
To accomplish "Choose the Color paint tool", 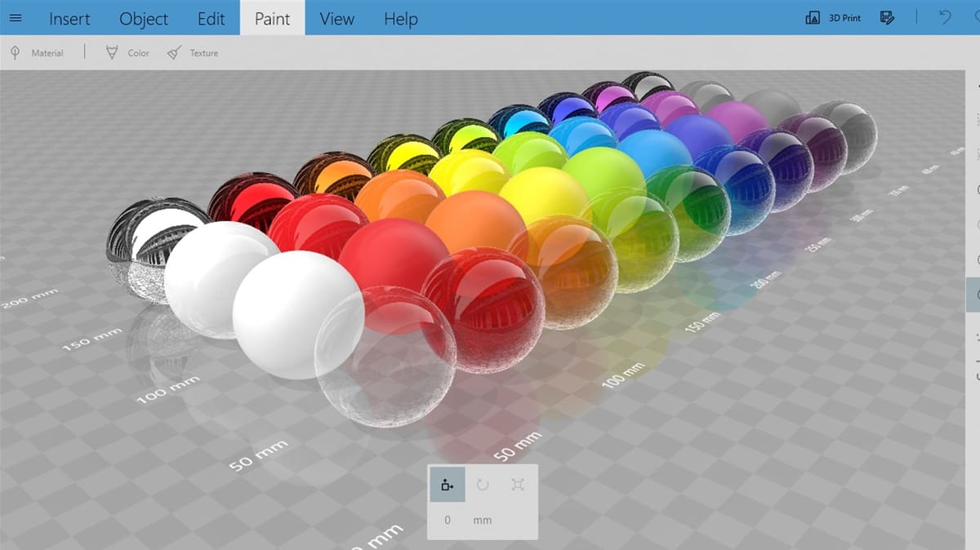I will [x=128, y=53].
